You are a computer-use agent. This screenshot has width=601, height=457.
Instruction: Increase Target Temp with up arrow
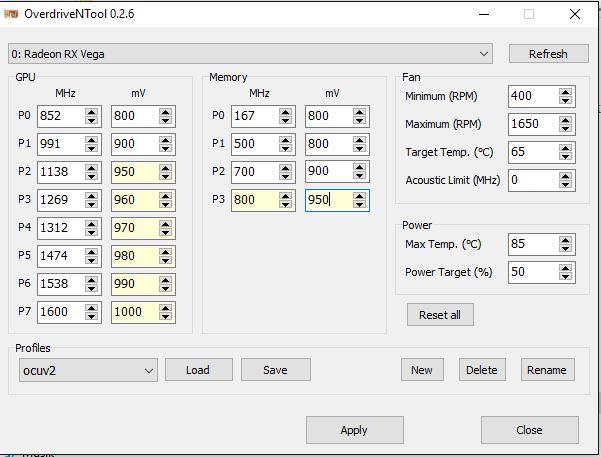[x=565, y=148]
